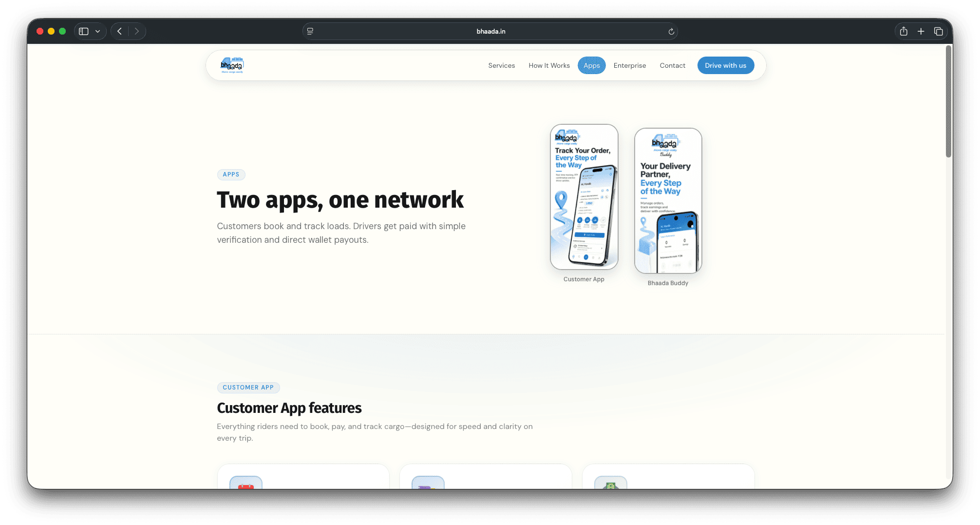Click the bhaada logo in the navbar

232,65
